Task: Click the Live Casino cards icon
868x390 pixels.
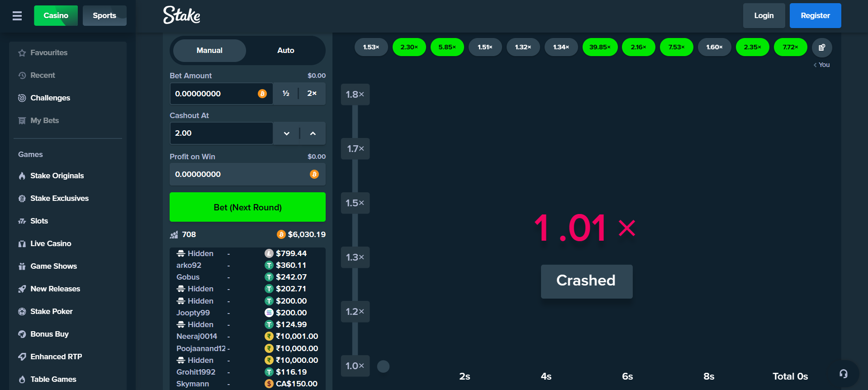Action: [x=22, y=244]
